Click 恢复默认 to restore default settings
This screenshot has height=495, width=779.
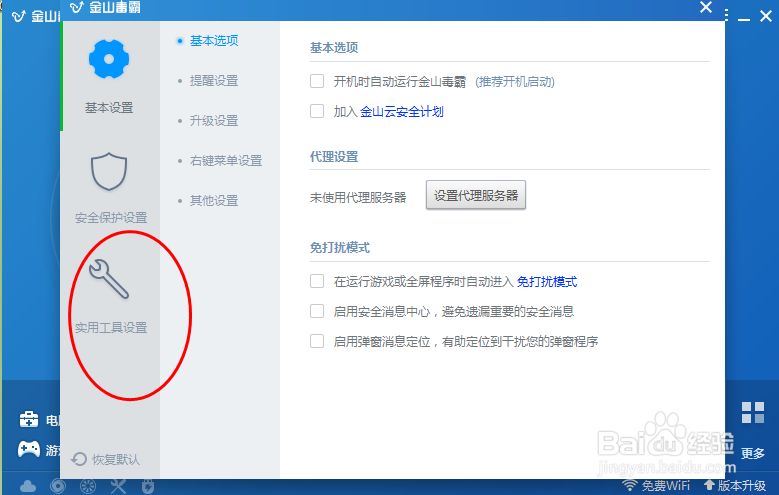[105, 459]
